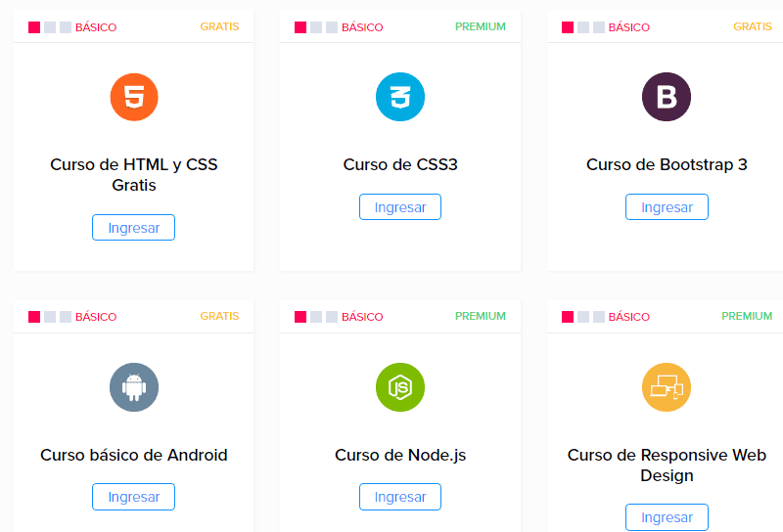Open the Curso de CSS3 title link
Screen dimensions: 783x532
pyautogui.click(x=400, y=164)
